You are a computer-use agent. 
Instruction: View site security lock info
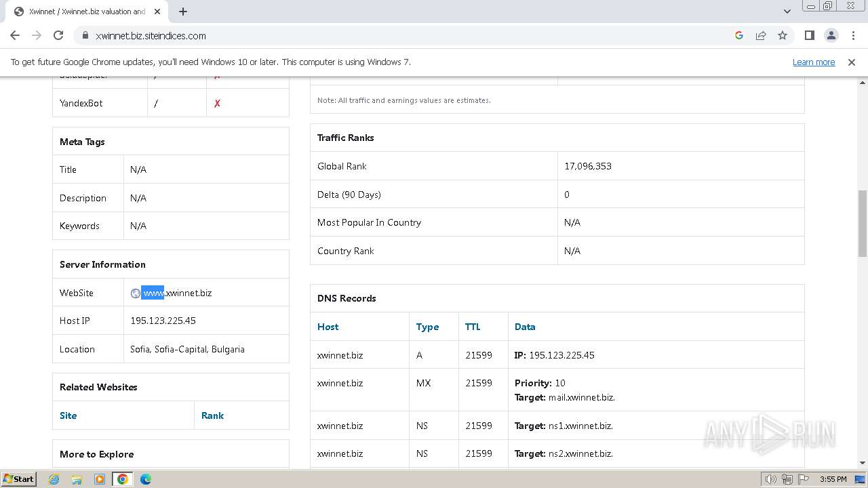pos(85,35)
